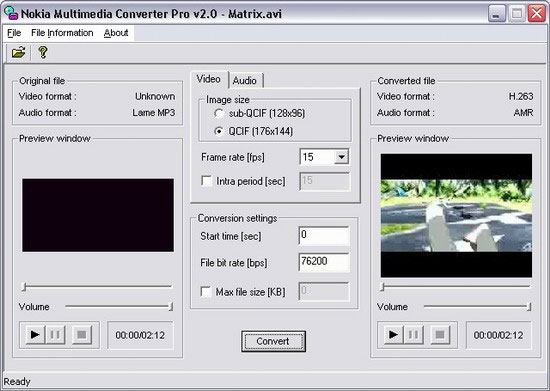Enable the Intra period checkbox
This screenshot has width=550, height=391.
coord(207,181)
